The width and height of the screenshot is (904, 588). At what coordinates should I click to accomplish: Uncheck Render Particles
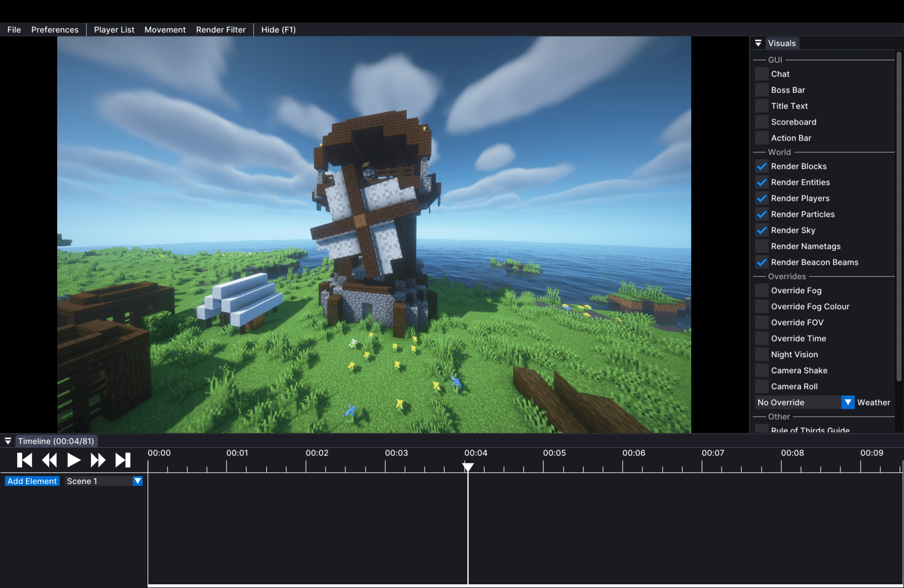point(762,214)
